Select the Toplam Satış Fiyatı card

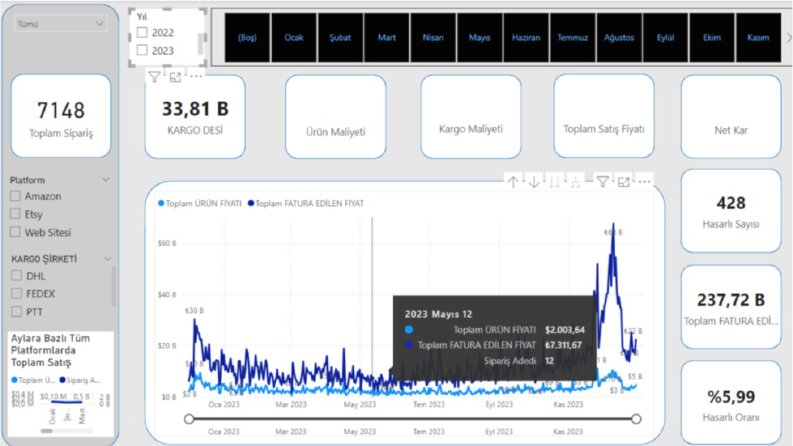pyautogui.click(x=604, y=116)
